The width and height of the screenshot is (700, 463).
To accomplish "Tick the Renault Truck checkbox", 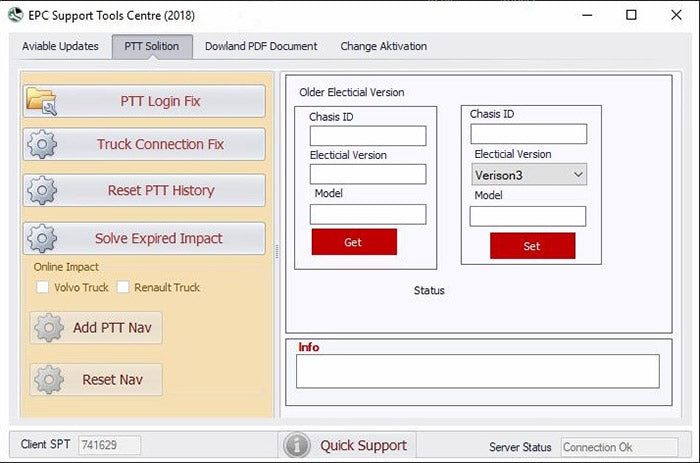I will (x=123, y=288).
